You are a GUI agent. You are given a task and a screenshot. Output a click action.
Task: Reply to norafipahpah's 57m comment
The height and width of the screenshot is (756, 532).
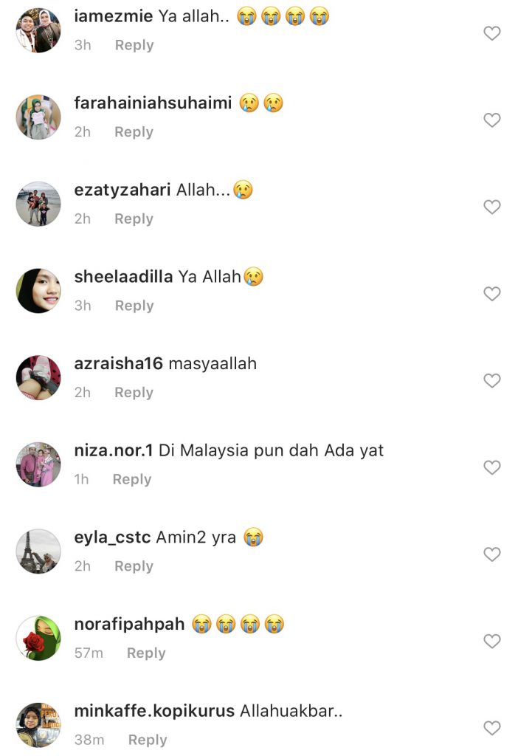point(146,653)
